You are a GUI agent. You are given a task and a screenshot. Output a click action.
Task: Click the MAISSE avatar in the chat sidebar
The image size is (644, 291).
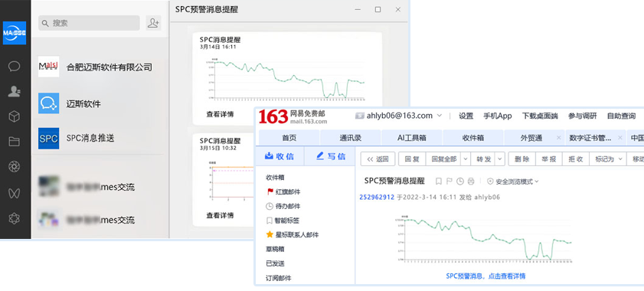pyautogui.click(x=15, y=33)
